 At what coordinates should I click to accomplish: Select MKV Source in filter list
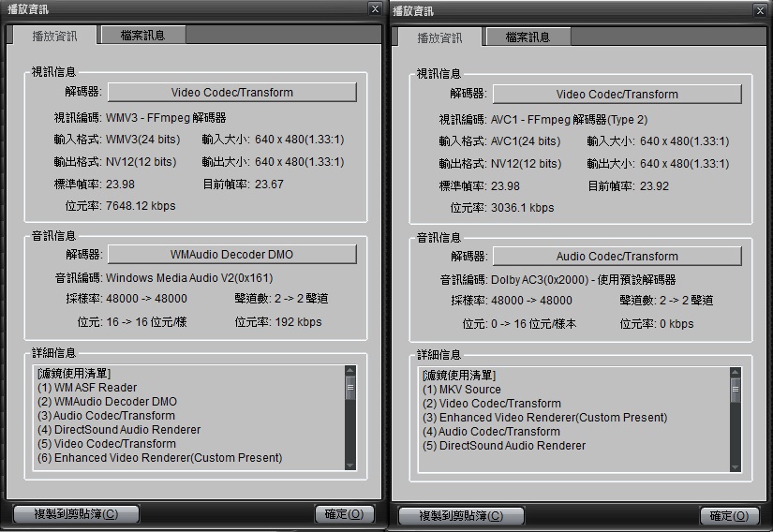[462, 390]
